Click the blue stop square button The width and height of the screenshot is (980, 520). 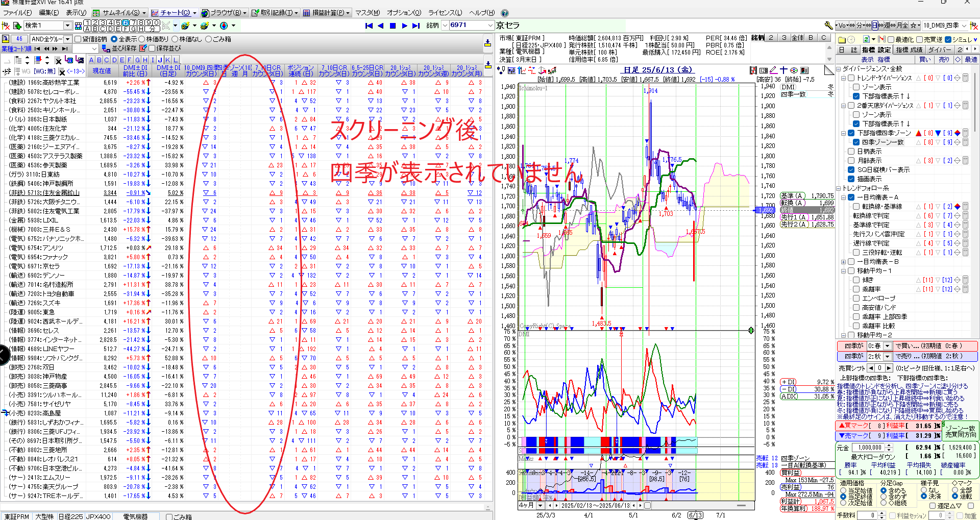click(393, 26)
